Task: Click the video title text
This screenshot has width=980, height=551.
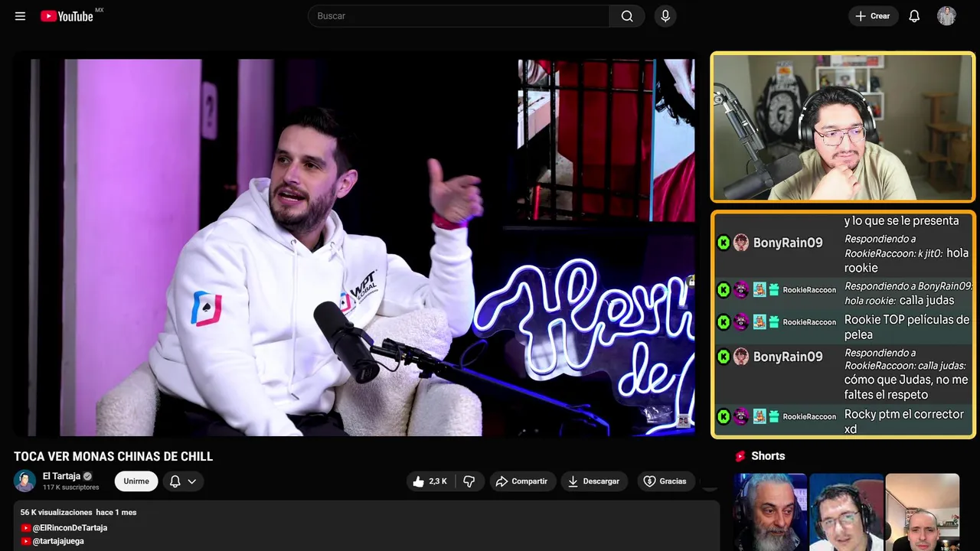Action: pos(113,456)
